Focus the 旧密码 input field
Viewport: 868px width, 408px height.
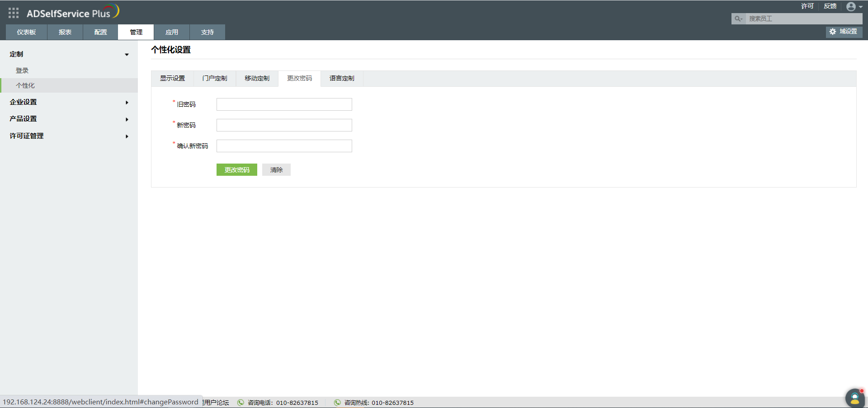[x=284, y=104]
